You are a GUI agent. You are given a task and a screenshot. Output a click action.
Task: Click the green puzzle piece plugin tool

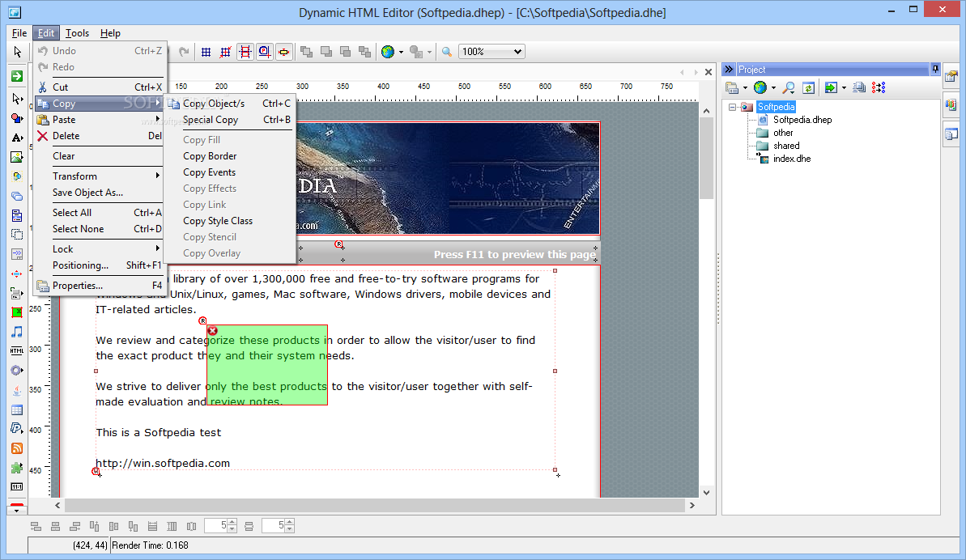click(17, 468)
